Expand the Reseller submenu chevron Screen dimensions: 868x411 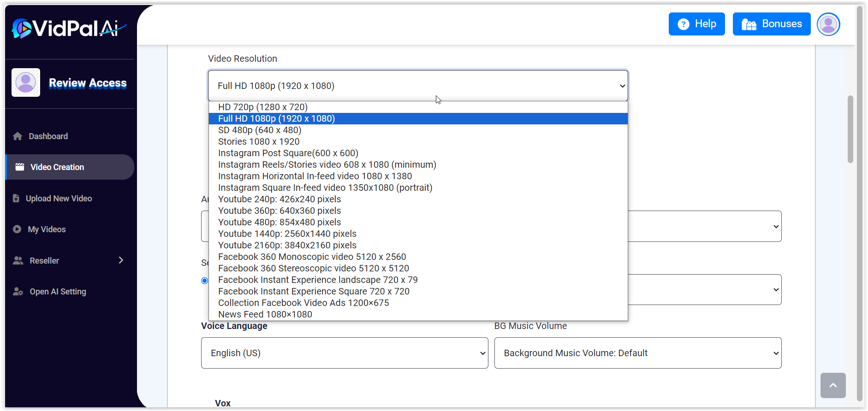[x=121, y=260]
